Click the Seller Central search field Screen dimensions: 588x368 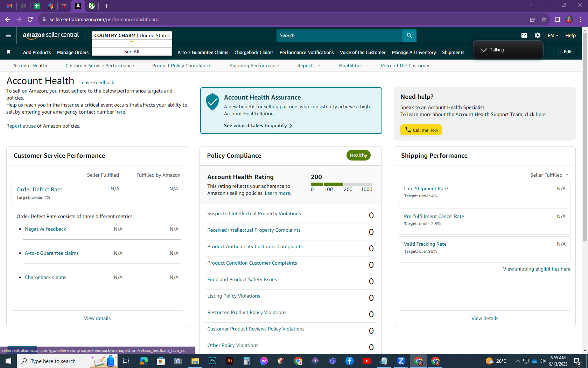click(x=339, y=35)
